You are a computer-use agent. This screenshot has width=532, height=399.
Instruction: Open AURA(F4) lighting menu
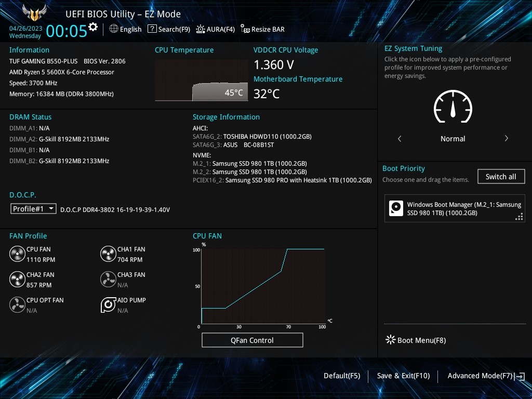220,29
